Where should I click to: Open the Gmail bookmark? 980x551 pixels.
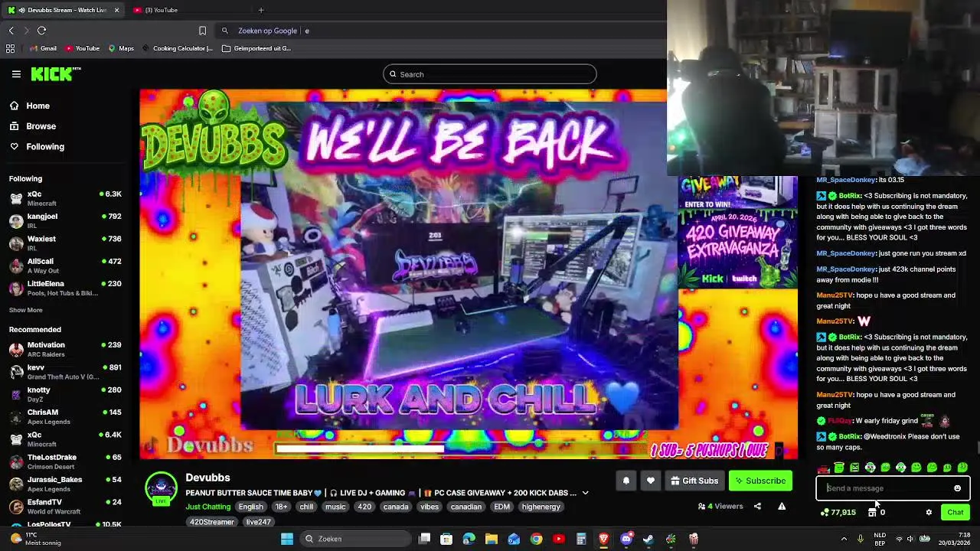click(x=43, y=48)
